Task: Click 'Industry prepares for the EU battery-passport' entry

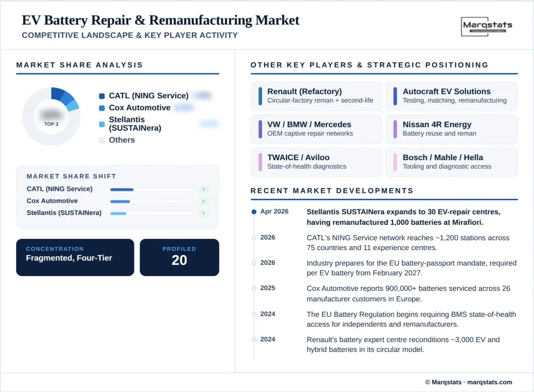Action: coord(412,268)
